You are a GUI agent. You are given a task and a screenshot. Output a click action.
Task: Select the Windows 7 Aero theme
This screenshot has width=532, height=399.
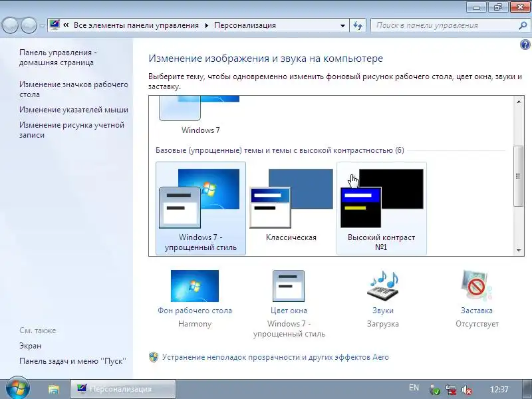pyautogui.click(x=200, y=115)
